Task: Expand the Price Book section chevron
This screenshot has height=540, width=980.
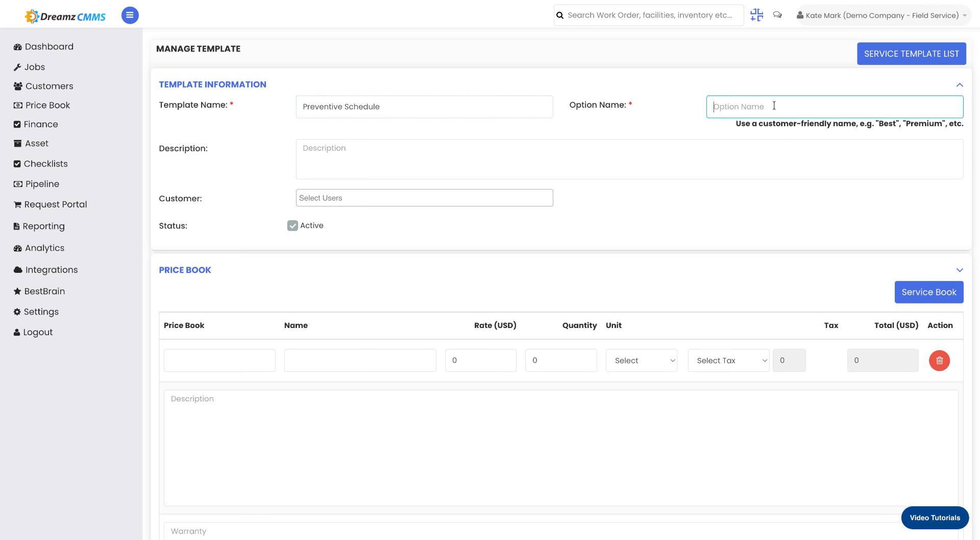Action: (960, 270)
